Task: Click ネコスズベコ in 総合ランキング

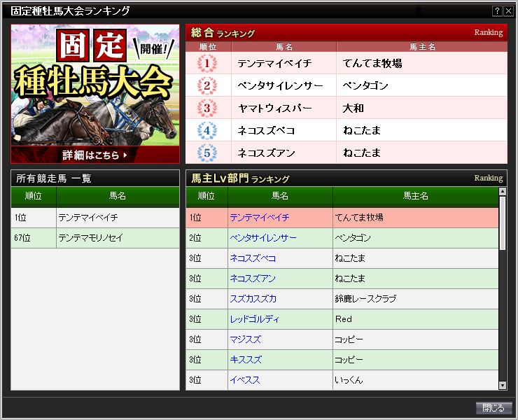Action: 266,130
